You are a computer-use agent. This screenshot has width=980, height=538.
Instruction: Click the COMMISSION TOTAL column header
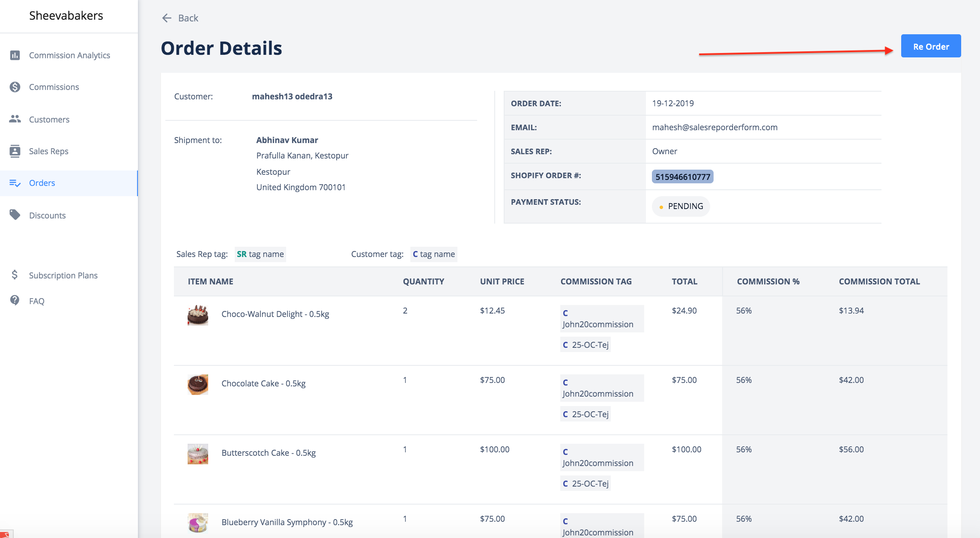pyautogui.click(x=879, y=281)
